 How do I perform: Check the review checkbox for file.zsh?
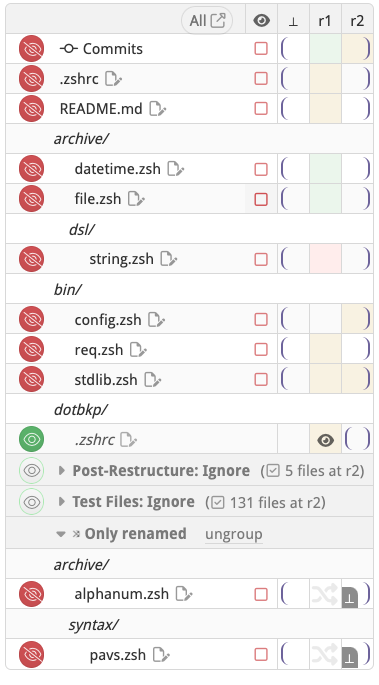[261, 199]
